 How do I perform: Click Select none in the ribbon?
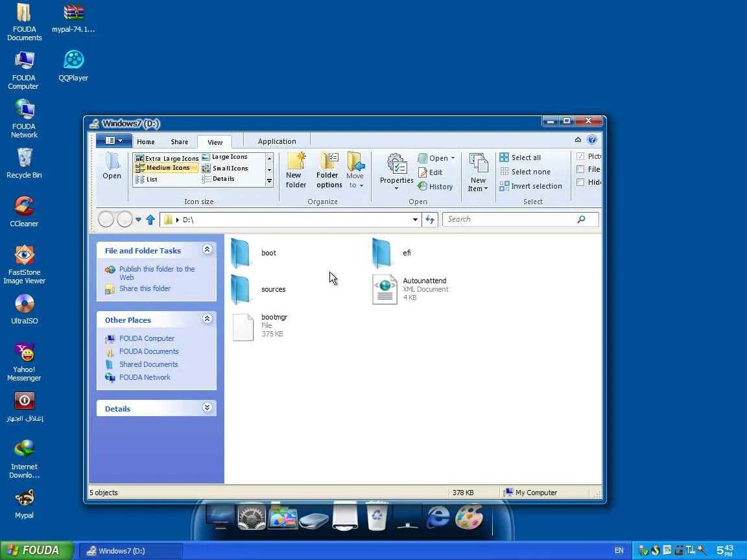525,171
